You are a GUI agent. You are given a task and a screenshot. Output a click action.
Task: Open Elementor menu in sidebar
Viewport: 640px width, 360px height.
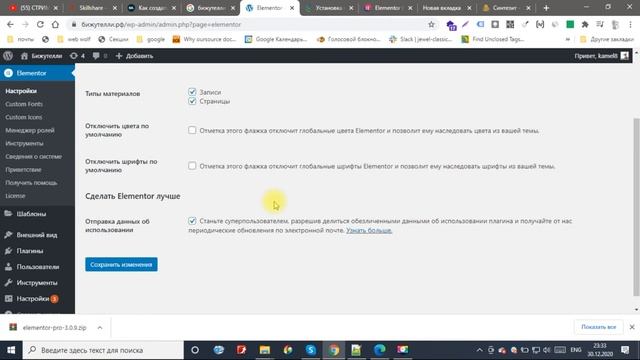[37, 73]
